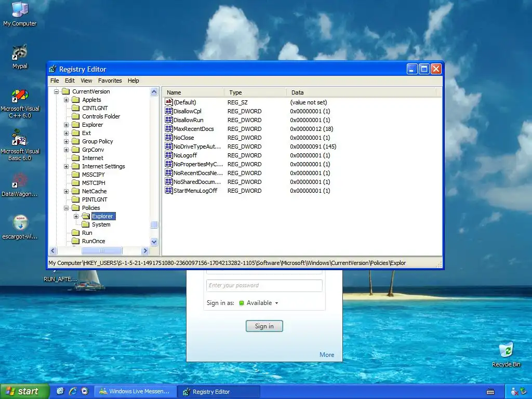Click the DisallowRun DWORD value icon

click(169, 120)
